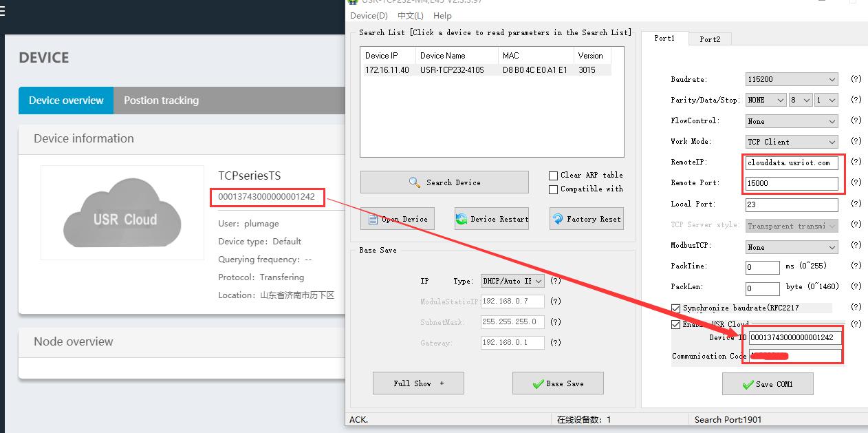Click the (?) help next to ModbusTCP
This screenshot has width=868, height=433.
(x=856, y=246)
